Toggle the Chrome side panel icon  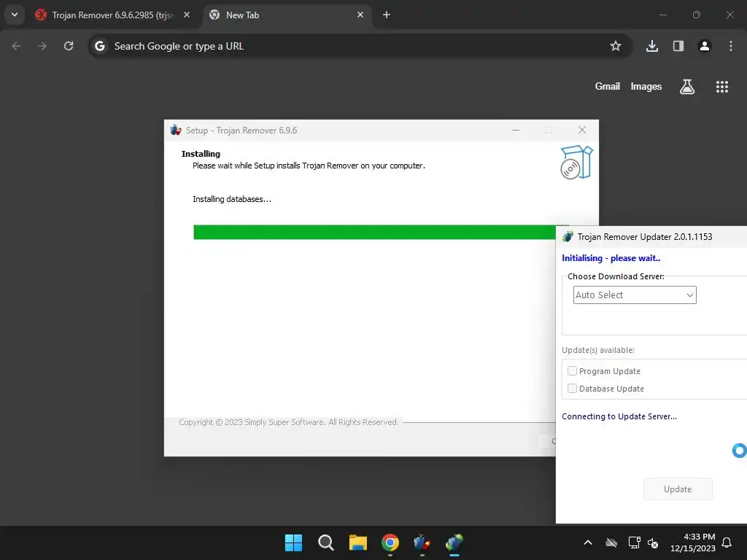(x=678, y=46)
